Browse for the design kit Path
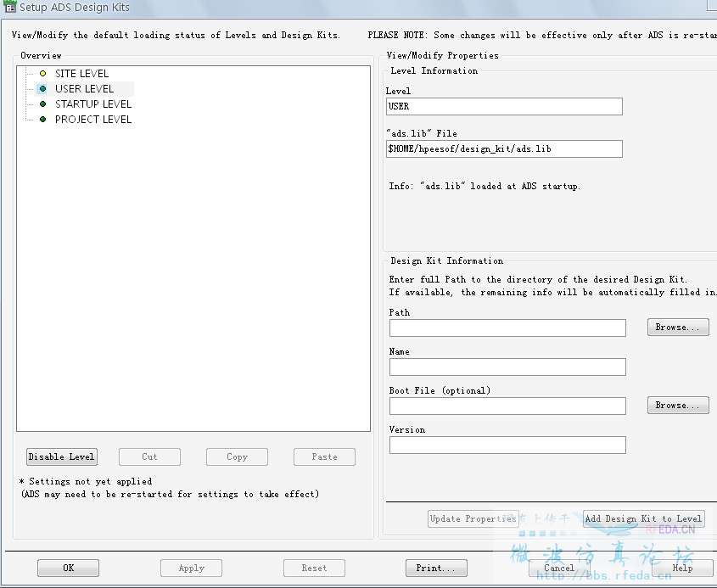The width and height of the screenshot is (717, 588). (x=678, y=328)
